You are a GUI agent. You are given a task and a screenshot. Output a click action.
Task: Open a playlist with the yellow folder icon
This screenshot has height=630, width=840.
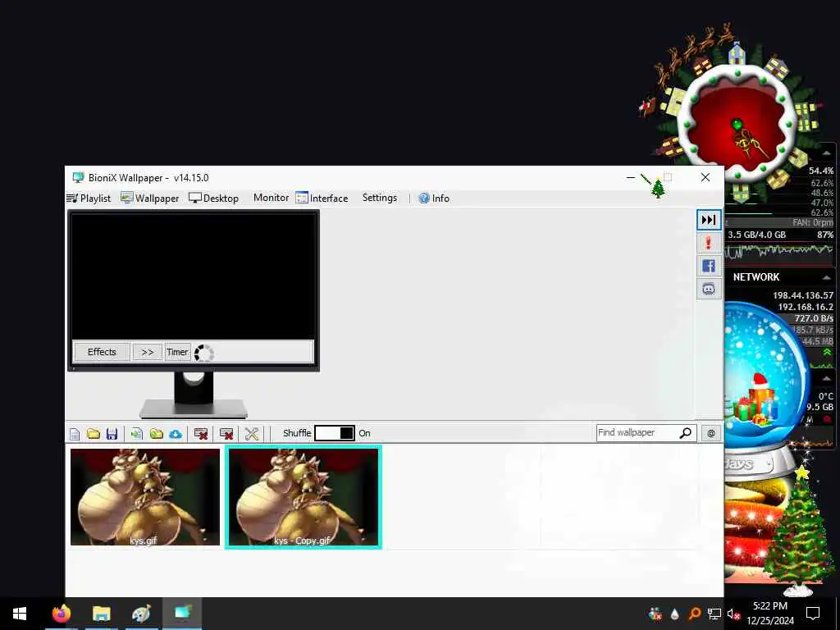(94, 433)
